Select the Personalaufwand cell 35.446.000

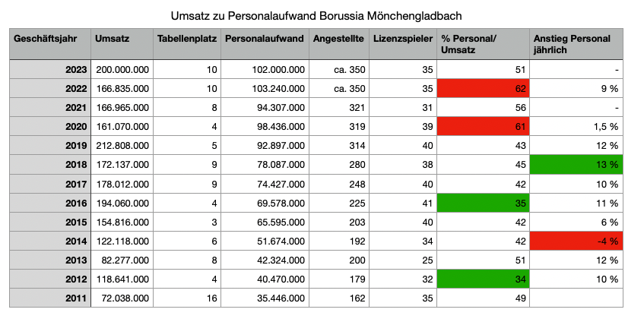pos(264,298)
